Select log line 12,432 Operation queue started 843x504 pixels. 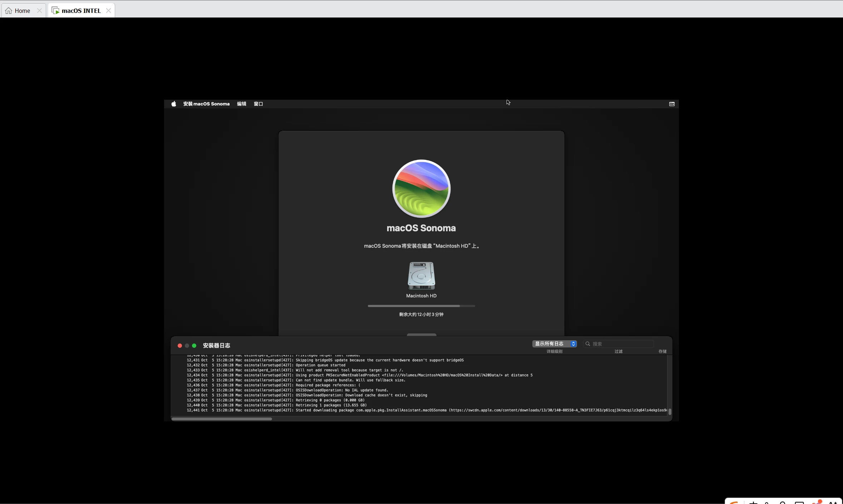coord(266,365)
